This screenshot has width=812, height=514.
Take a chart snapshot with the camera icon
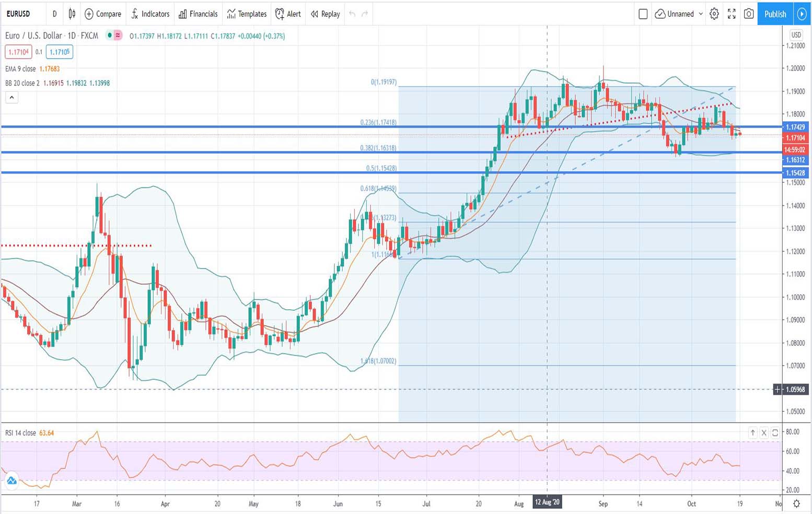[749, 14]
